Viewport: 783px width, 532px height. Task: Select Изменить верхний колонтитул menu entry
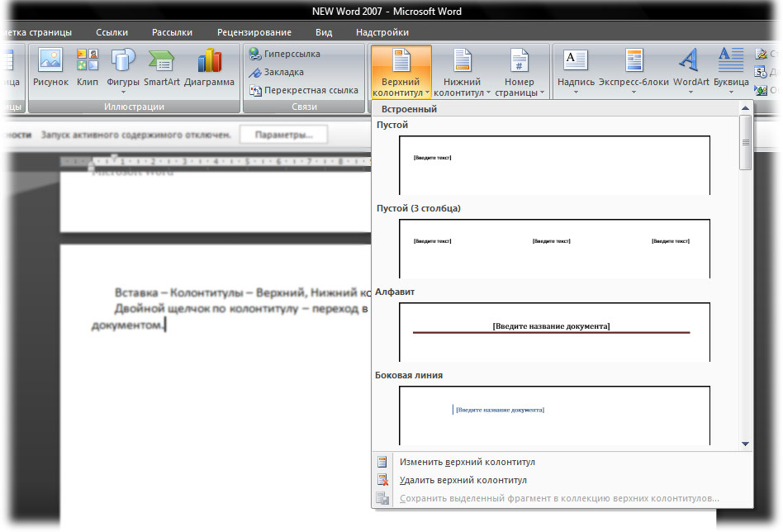(562, 462)
